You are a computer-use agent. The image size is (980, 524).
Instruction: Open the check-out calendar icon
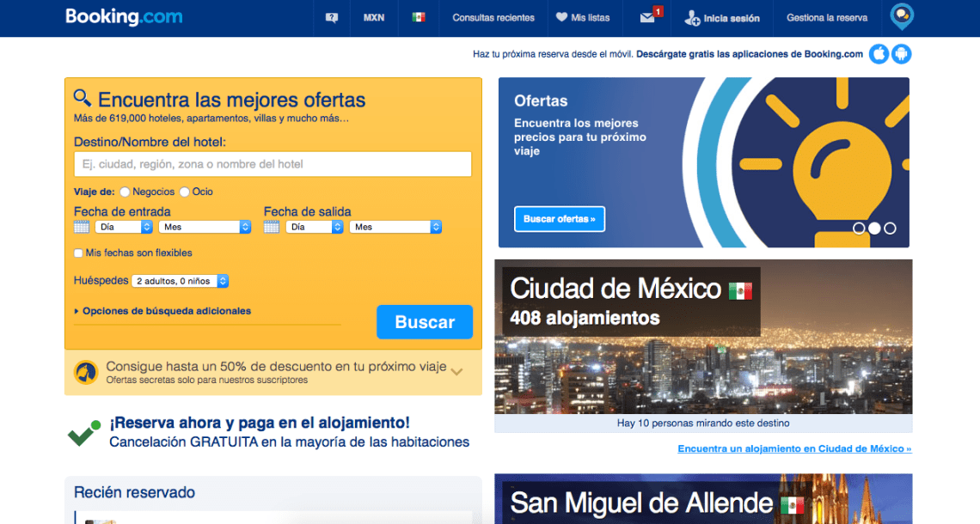tap(272, 226)
